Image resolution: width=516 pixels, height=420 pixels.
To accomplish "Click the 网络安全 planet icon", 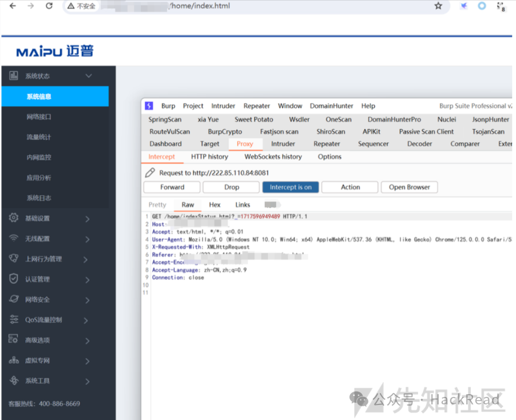I will tap(13, 299).
